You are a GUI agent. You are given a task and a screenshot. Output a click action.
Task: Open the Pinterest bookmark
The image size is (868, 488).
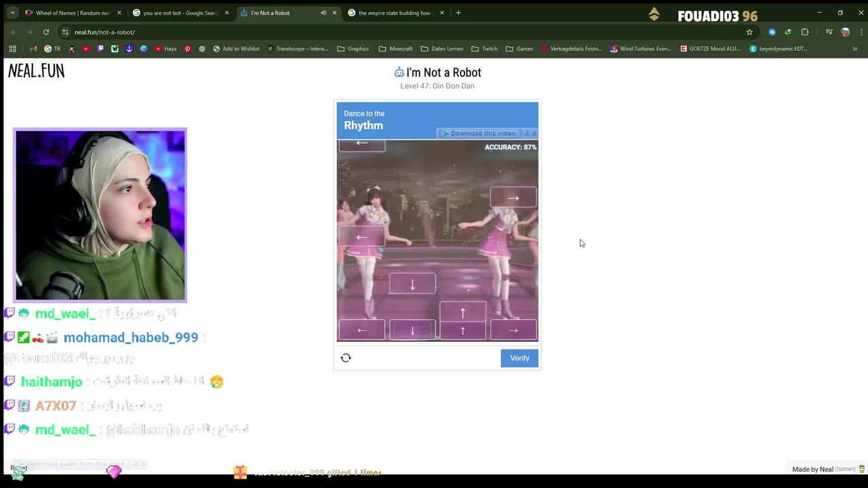click(188, 49)
